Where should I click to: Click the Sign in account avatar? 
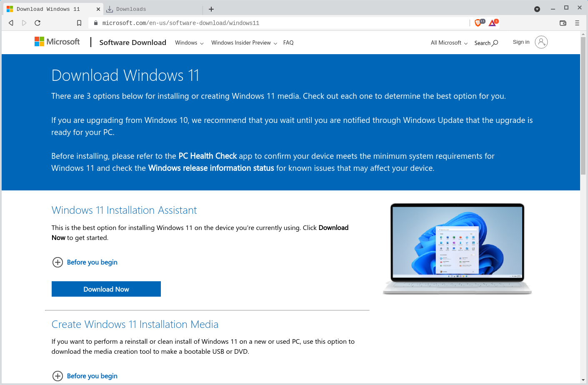(x=541, y=42)
